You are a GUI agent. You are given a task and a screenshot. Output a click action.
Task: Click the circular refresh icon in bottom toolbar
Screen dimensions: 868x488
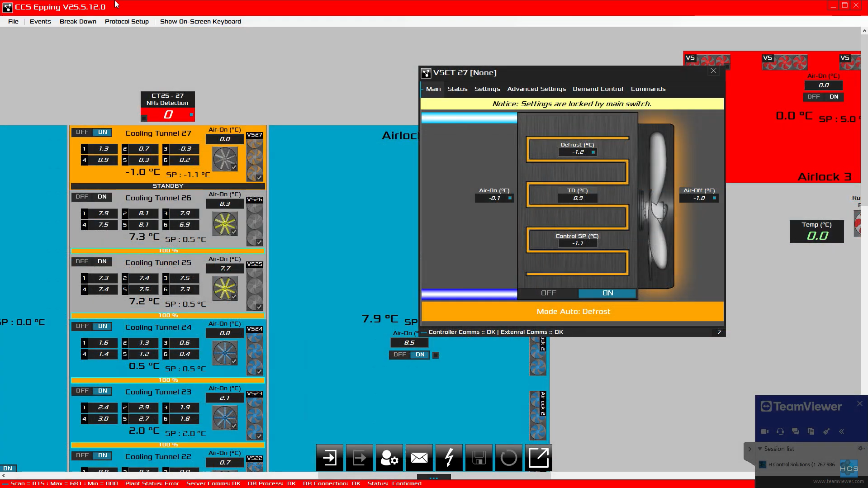(509, 458)
